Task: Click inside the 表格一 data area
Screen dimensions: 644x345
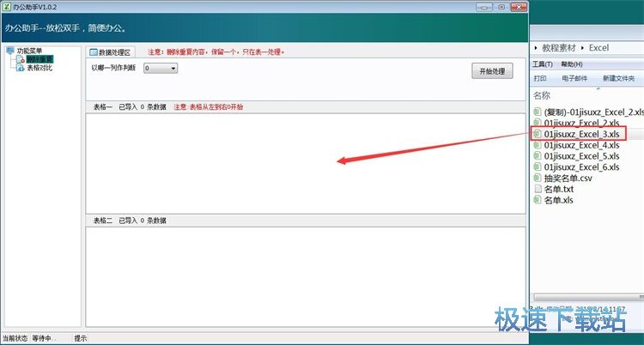Action: pyautogui.click(x=305, y=163)
